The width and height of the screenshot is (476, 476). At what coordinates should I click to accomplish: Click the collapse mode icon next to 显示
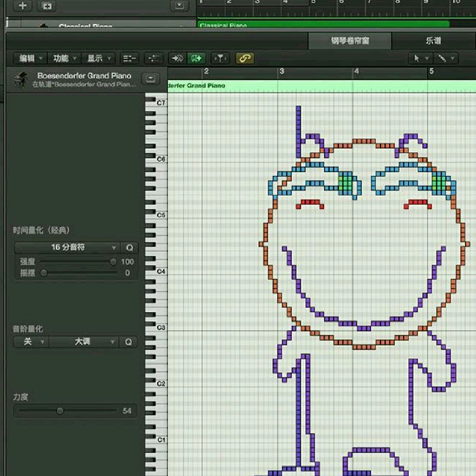pyautogui.click(x=130, y=59)
